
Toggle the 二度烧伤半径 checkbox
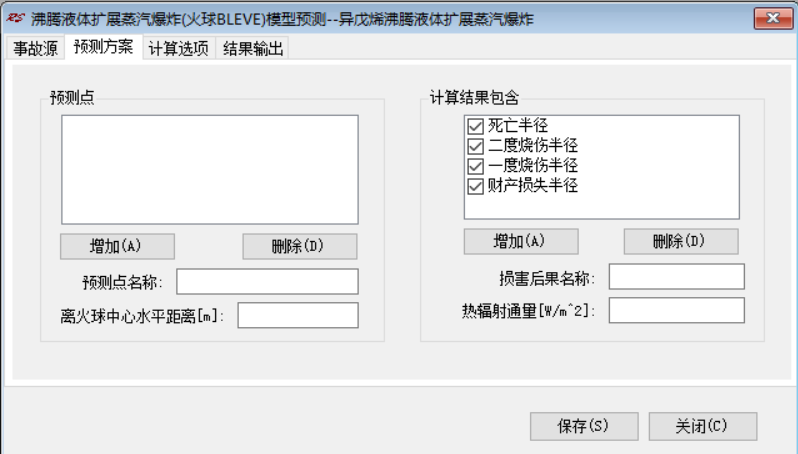(x=475, y=146)
